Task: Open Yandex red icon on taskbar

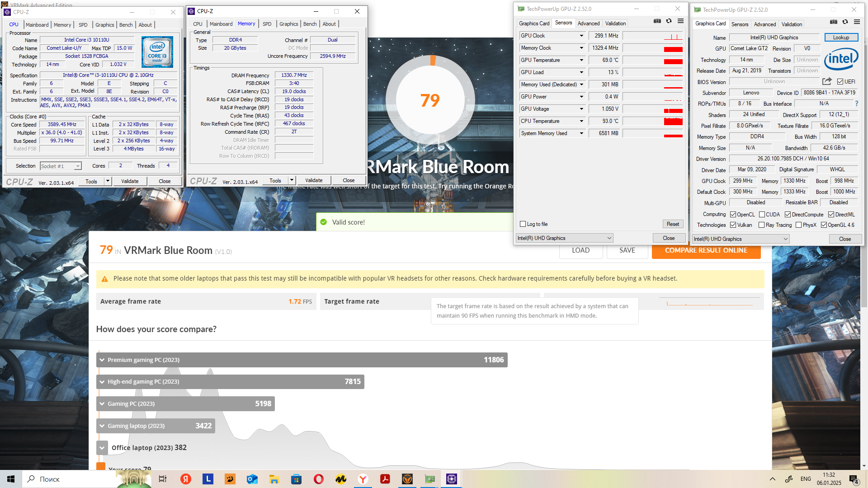Action: tap(186, 479)
